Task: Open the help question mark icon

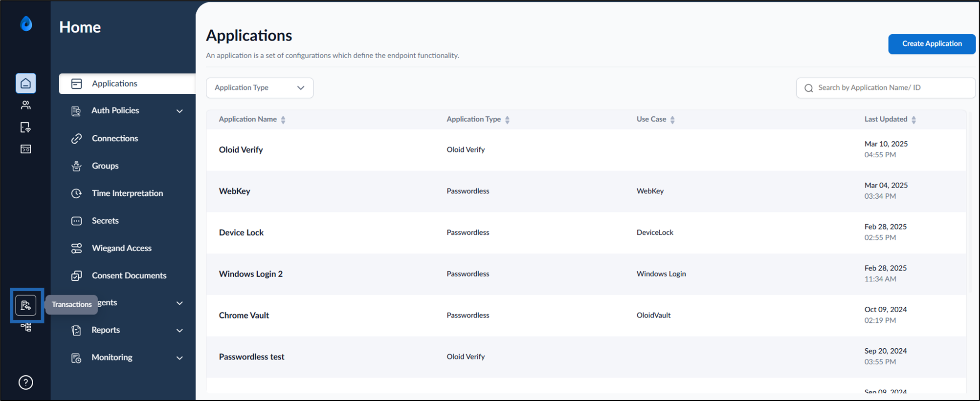Action: coord(26,382)
